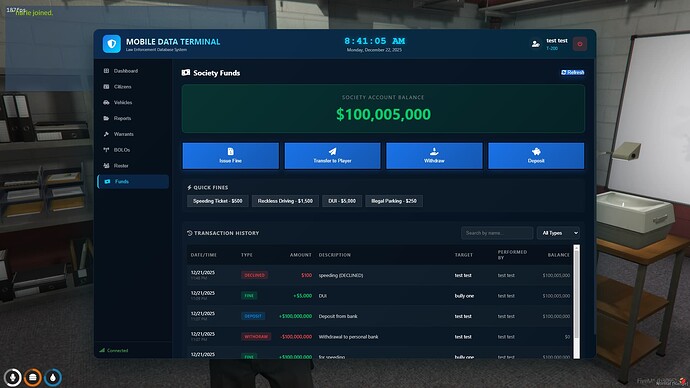690x388 pixels.
Task: Click the user profile icon near test test
Action: pyautogui.click(x=536, y=44)
